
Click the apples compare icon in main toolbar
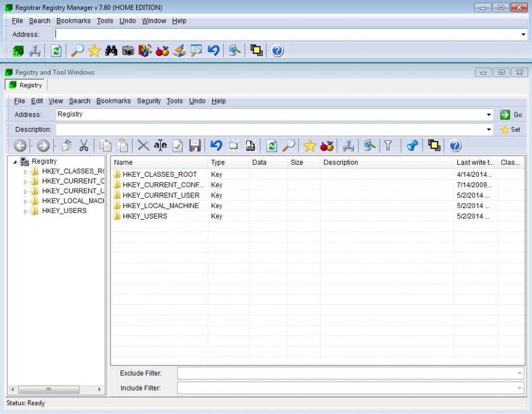pyautogui.click(x=162, y=51)
